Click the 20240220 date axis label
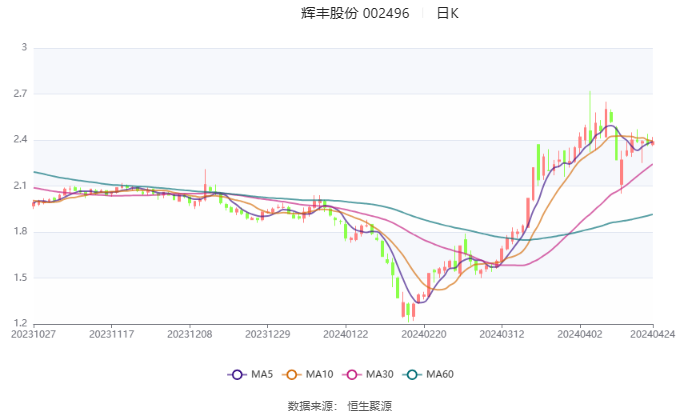The height and width of the screenshot is (413, 680). pyautogui.click(x=424, y=334)
